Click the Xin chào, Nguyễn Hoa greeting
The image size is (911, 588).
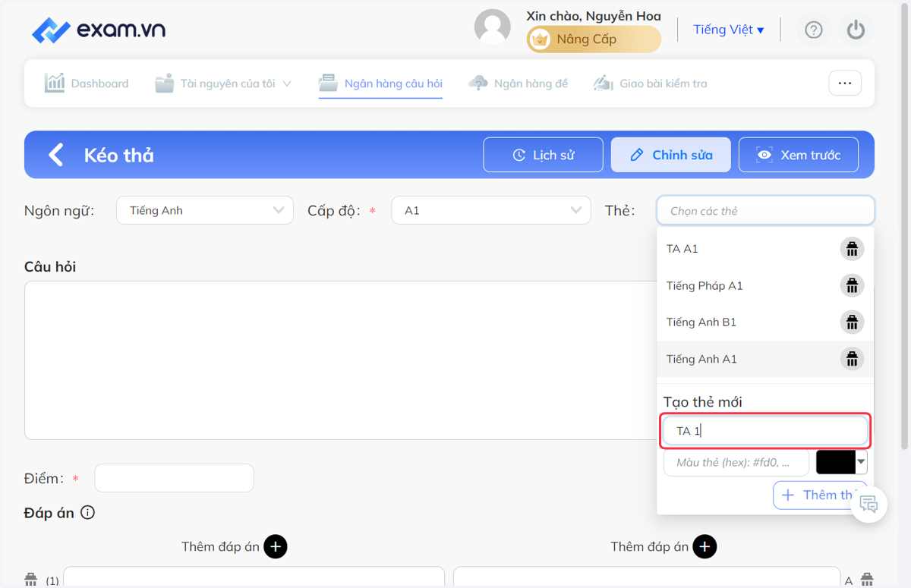(x=594, y=16)
